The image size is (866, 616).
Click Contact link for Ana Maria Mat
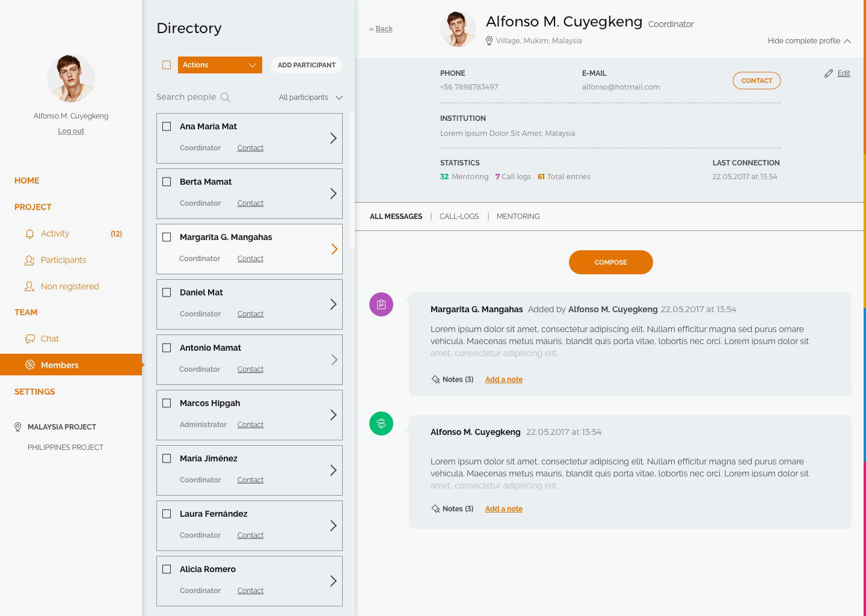pos(250,148)
